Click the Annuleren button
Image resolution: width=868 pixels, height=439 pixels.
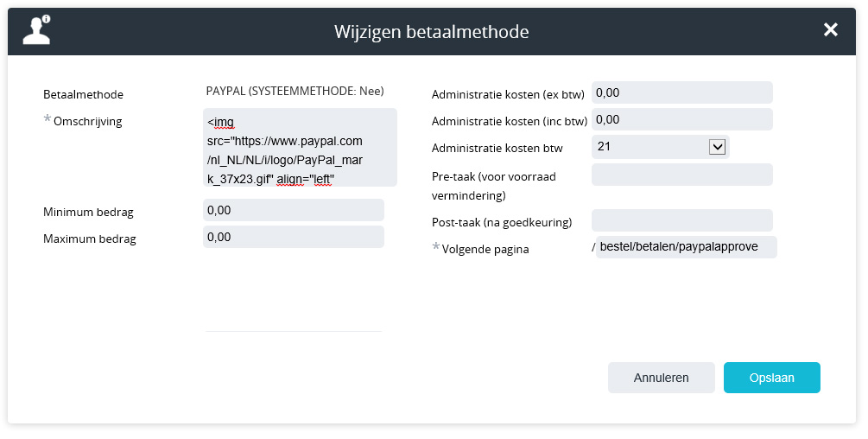click(661, 378)
